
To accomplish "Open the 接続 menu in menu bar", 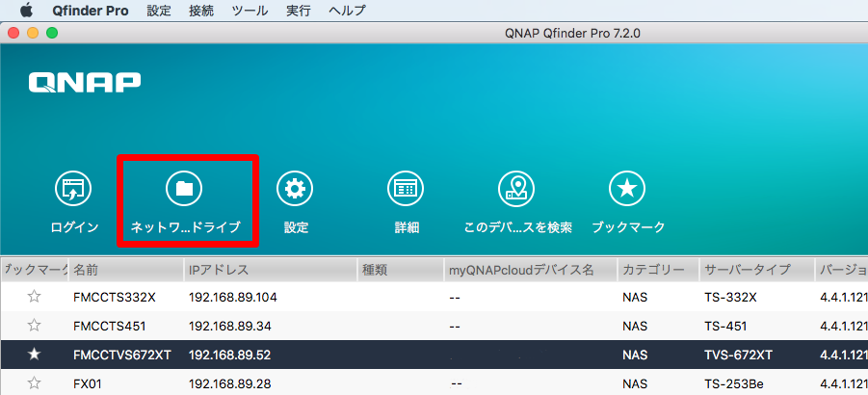I will click(x=201, y=11).
